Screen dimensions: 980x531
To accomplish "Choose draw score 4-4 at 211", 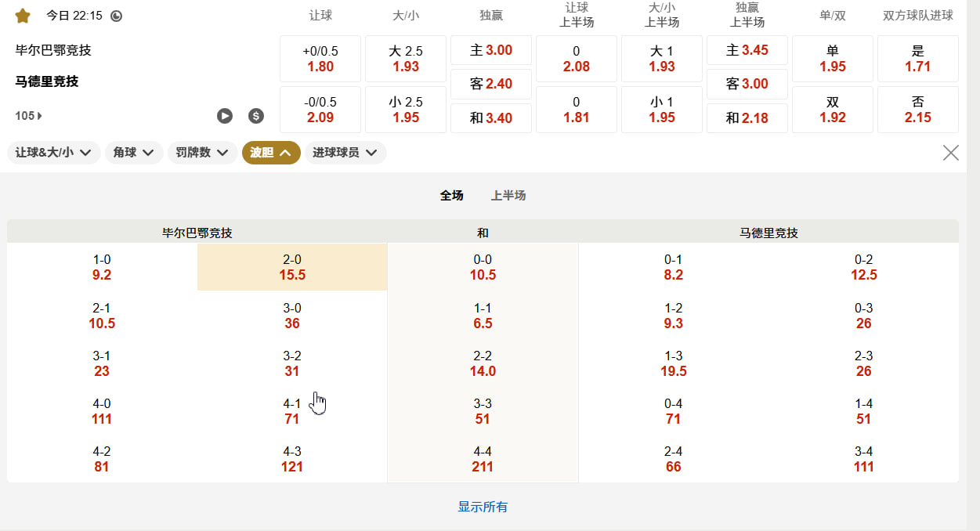I will tap(483, 459).
